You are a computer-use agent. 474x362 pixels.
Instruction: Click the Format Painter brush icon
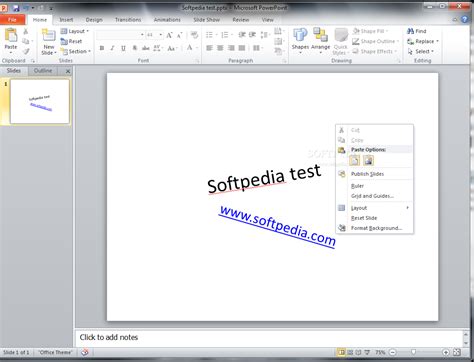click(26, 51)
